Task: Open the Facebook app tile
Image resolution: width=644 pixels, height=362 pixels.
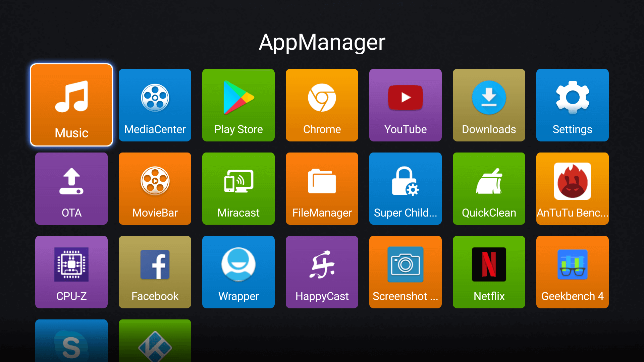Action: click(x=155, y=272)
